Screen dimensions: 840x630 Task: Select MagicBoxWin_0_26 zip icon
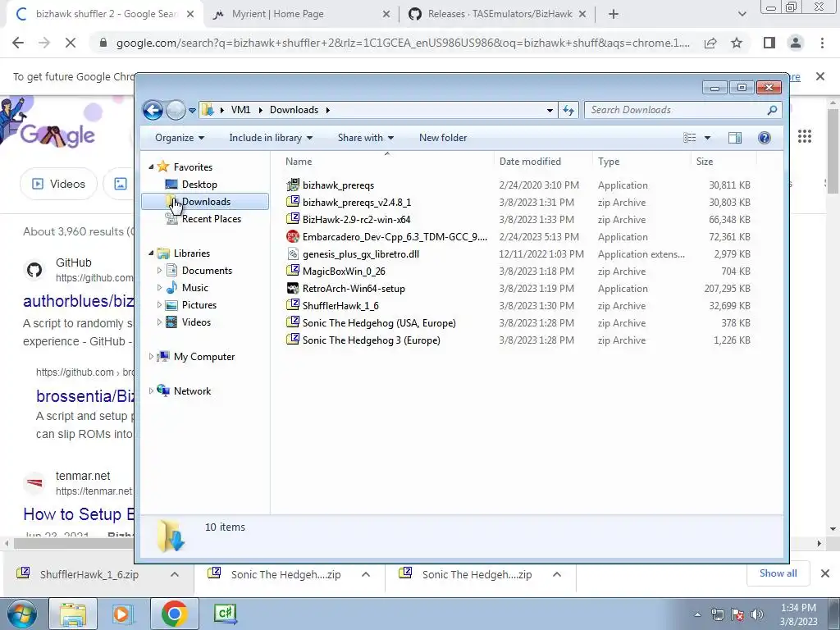point(293,271)
